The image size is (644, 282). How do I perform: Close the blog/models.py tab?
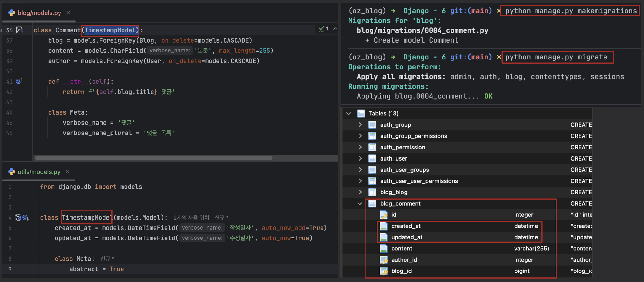click(x=68, y=13)
